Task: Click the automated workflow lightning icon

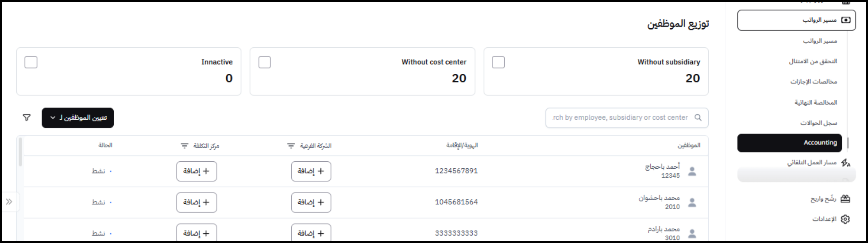Action: (x=845, y=163)
